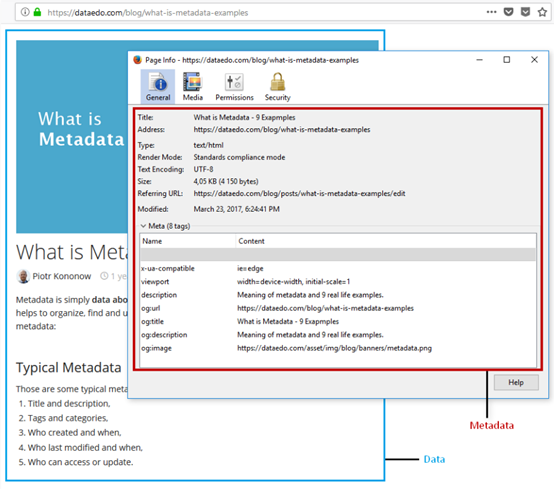Screen dimensions: 554x489
Task: Click the browser address bar URL
Action: 148,13
